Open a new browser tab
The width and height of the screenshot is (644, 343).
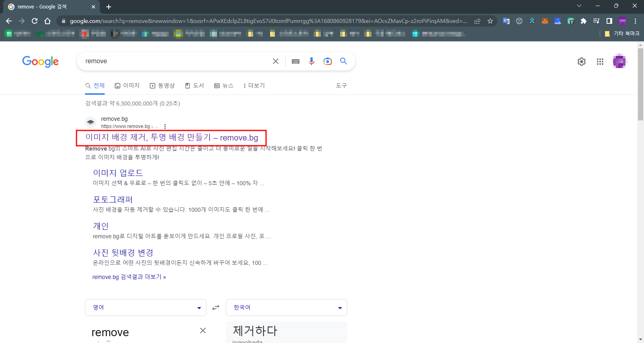point(109,7)
